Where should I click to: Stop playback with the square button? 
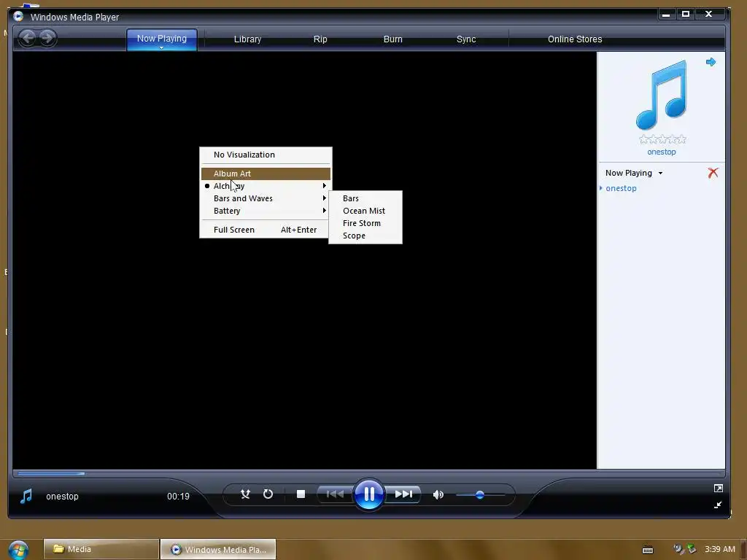click(x=301, y=494)
